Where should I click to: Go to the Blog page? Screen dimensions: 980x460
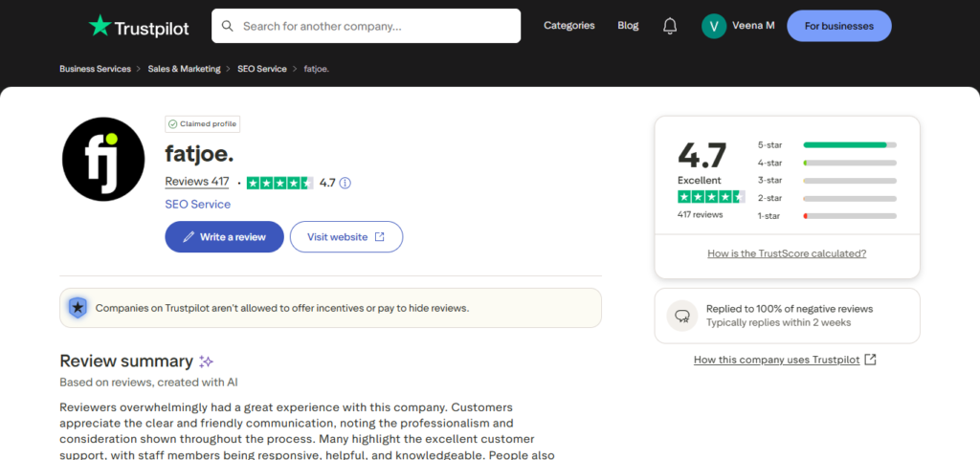[x=628, y=26]
